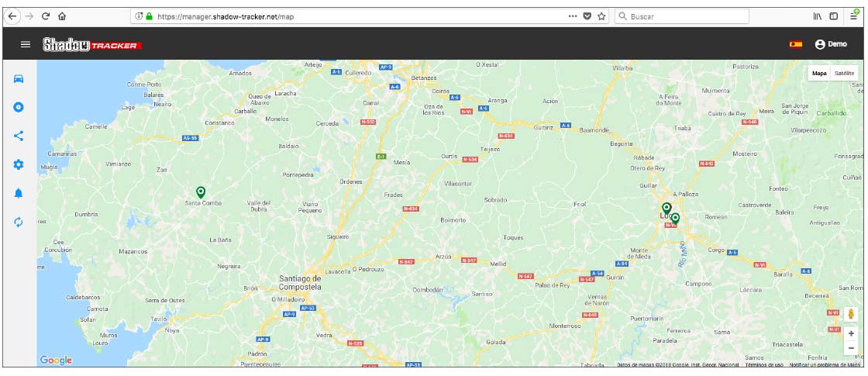Click the Villalba label on the map

coord(623,67)
